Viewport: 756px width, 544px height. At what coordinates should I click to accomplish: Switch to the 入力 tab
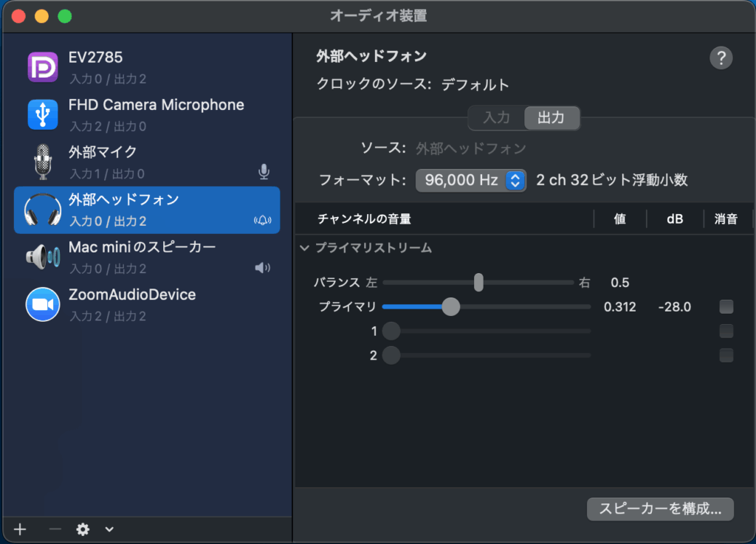(x=496, y=118)
